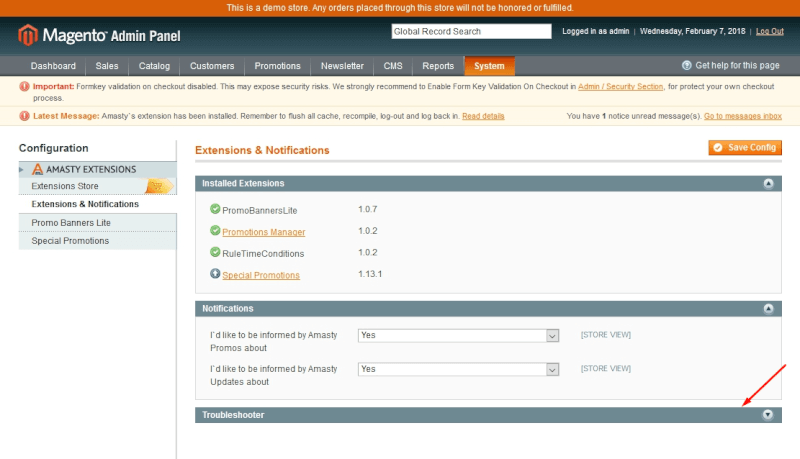Expand the Troubleshooter section

[x=768, y=415]
